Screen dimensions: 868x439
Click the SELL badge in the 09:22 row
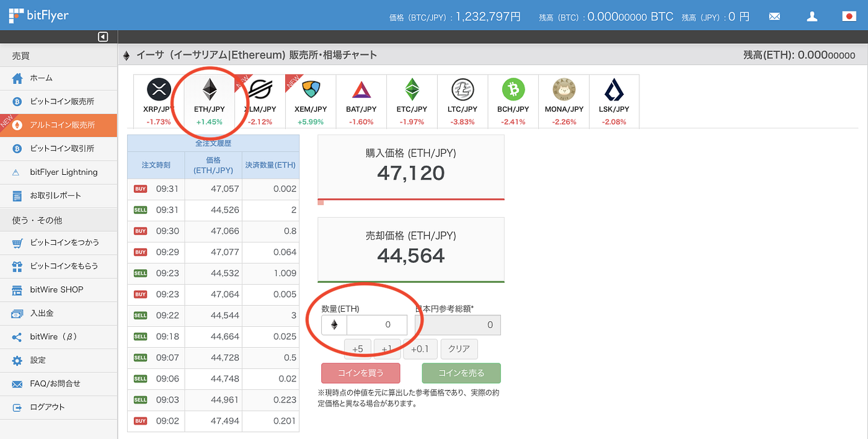point(141,316)
